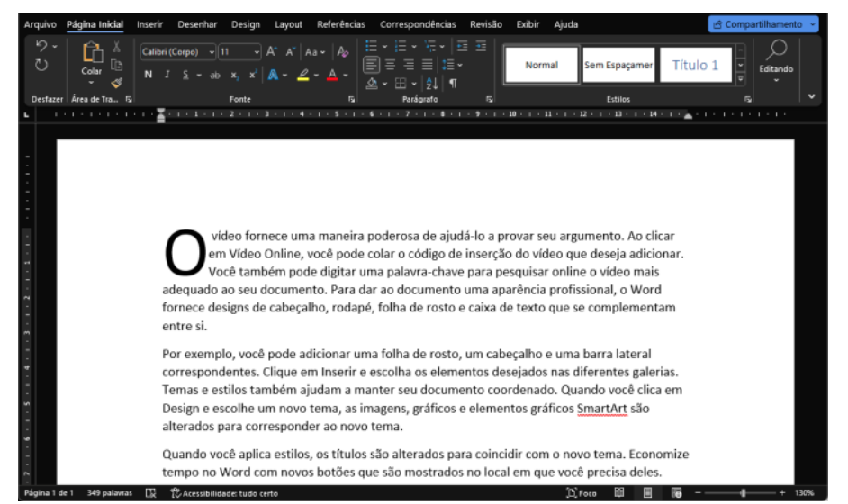Open the font size 11 dropdown

[257, 52]
